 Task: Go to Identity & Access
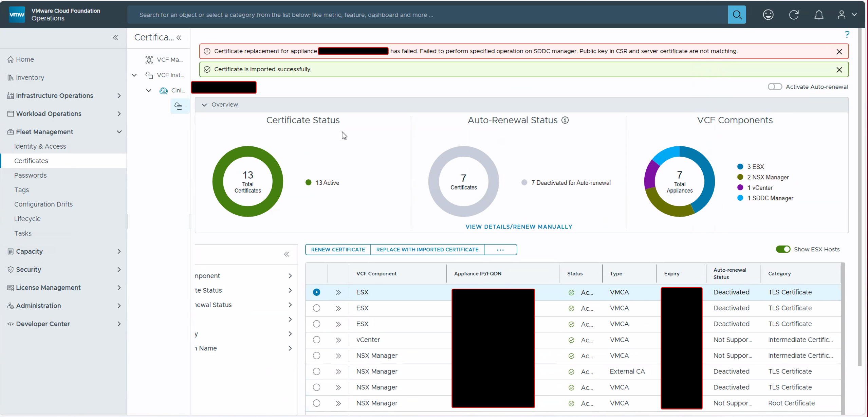tap(40, 146)
